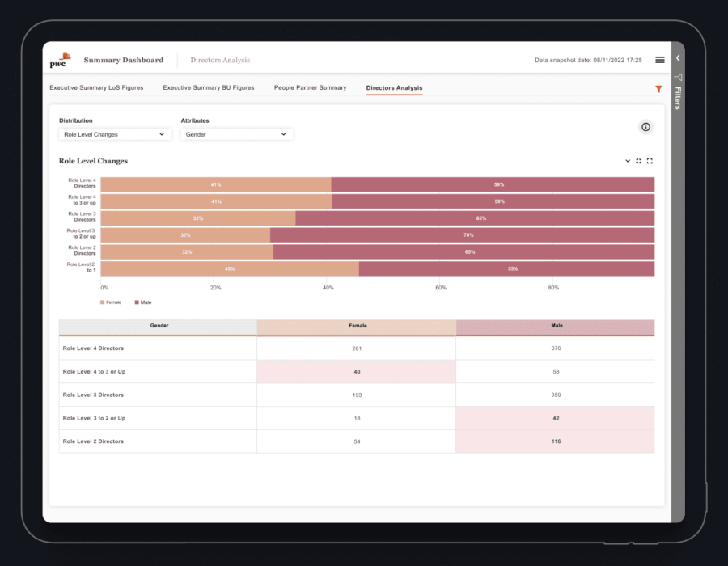Viewport: 728px width, 566px height.
Task: Open the Executive Summary BU Figures tab
Action: (208, 87)
